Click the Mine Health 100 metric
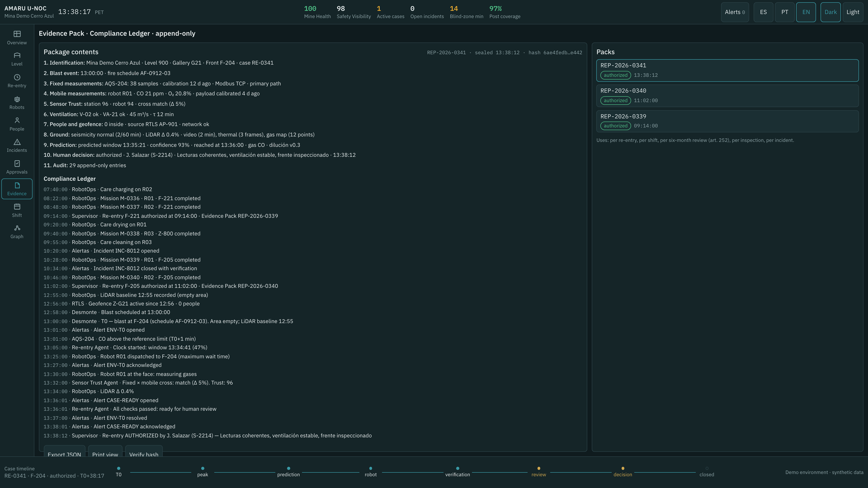This screenshot has width=868, height=488. (317, 12)
